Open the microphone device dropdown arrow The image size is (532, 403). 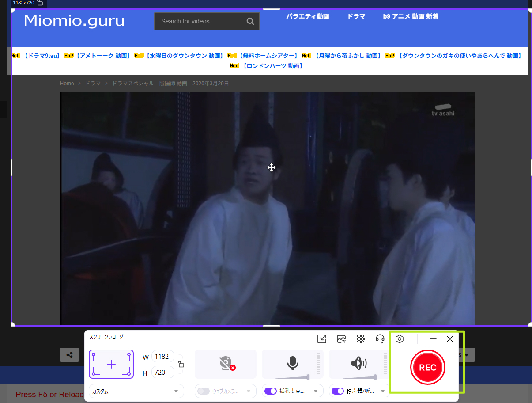coord(316,391)
